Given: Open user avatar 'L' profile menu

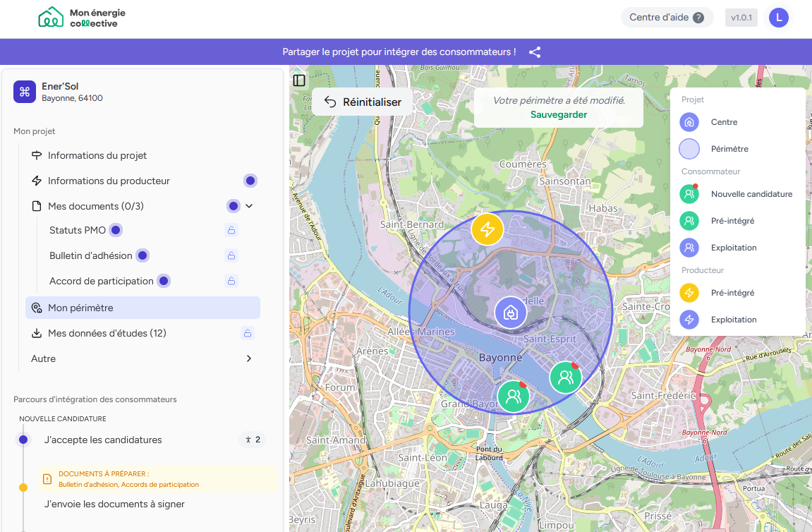Looking at the screenshot, I should tap(779, 18).
